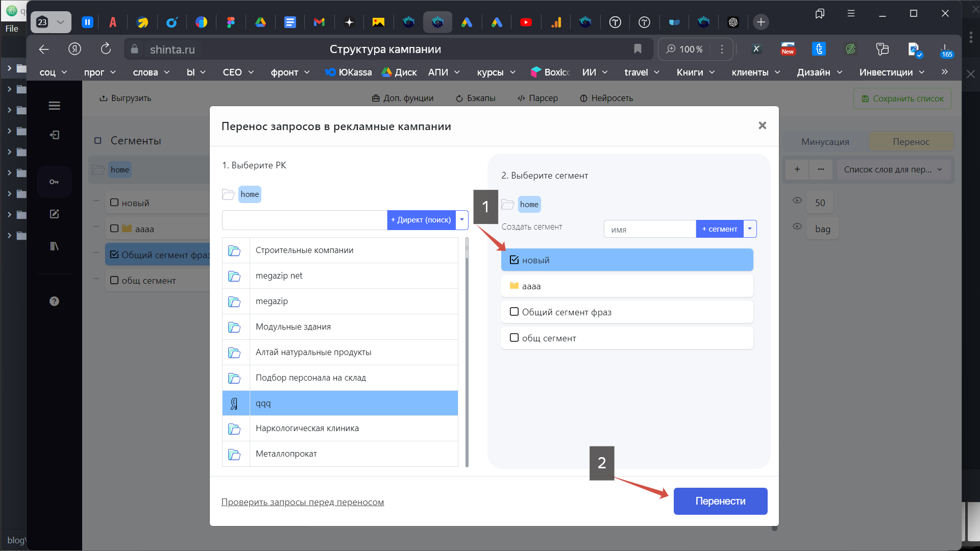Click the Yandex home icon in the address bar
Image resolution: width=980 pixels, height=551 pixels.
75,49
